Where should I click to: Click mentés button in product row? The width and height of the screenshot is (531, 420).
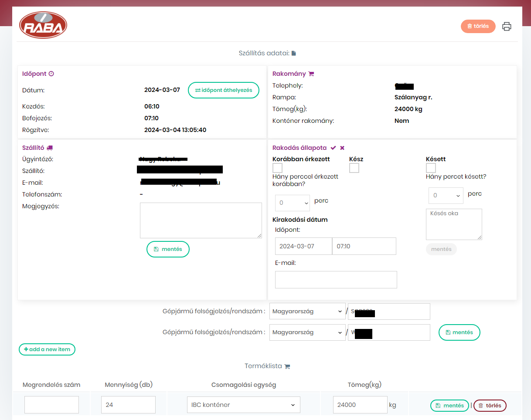pyautogui.click(x=449, y=406)
